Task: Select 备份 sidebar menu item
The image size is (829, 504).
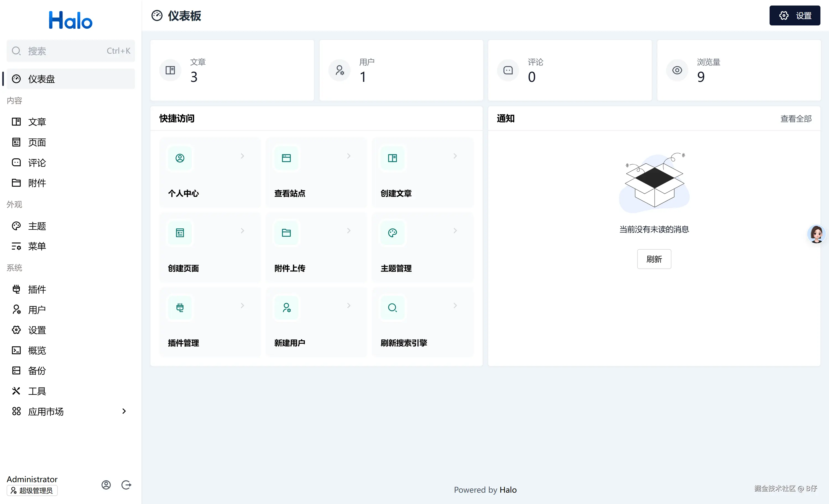Action: pyautogui.click(x=37, y=371)
